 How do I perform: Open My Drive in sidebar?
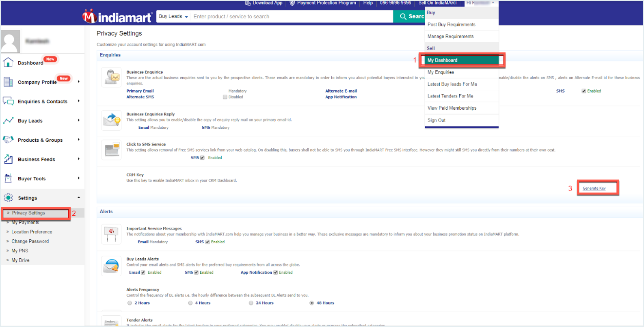(20, 260)
